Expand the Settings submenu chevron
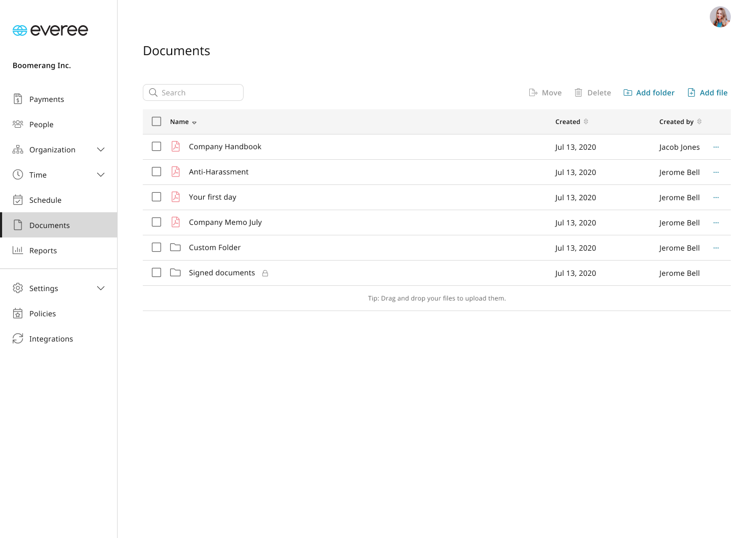Image resolution: width=756 pixels, height=538 pixels. pos(101,288)
